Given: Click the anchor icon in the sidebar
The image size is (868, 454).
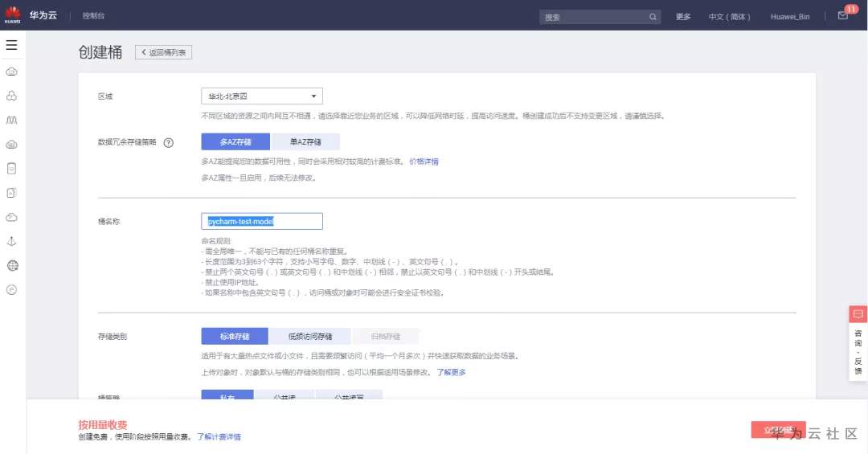Looking at the screenshot, I should point(11,241).
